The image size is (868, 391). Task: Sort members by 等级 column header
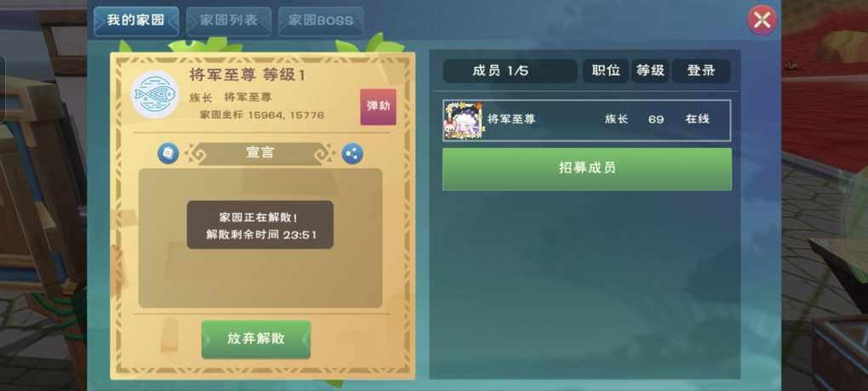(650, 71)
